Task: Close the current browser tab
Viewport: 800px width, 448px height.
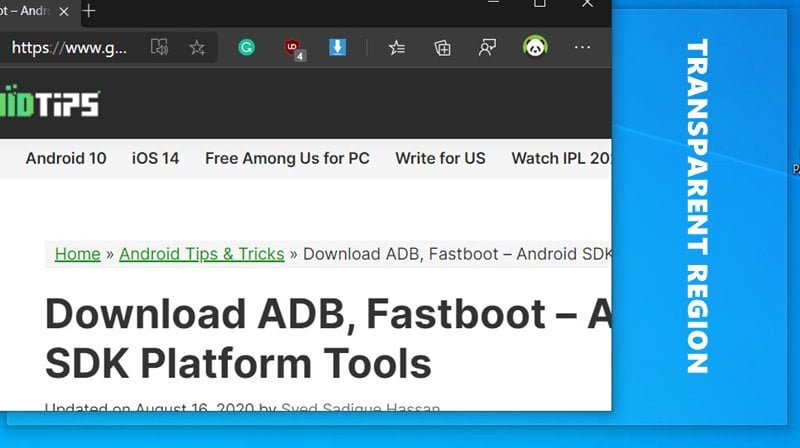Action: (64, 11)
